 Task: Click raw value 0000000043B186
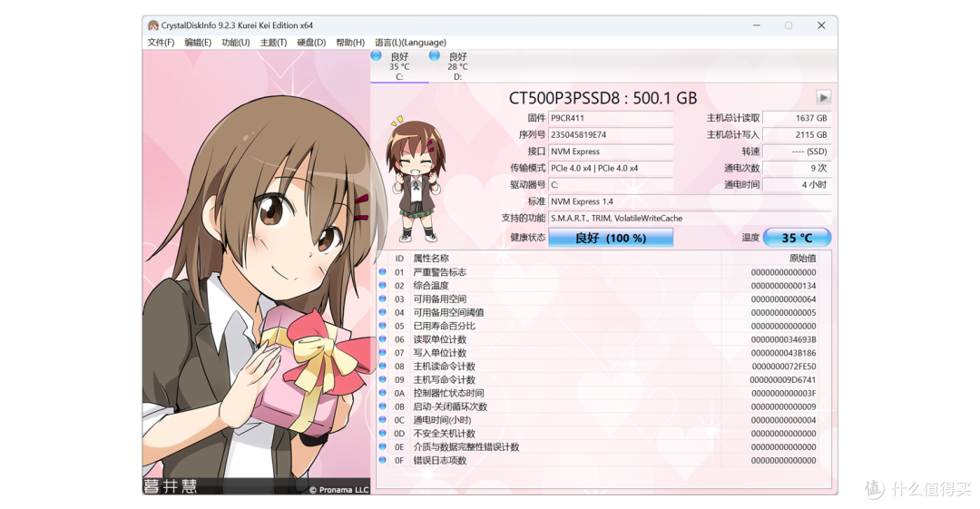783,353
